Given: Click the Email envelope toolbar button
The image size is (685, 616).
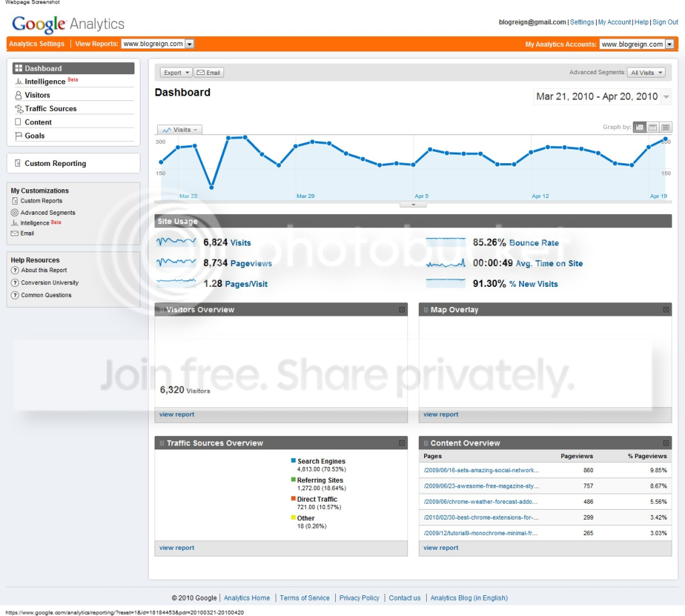Looking at the screenshot, I should [x=209, y=72].
